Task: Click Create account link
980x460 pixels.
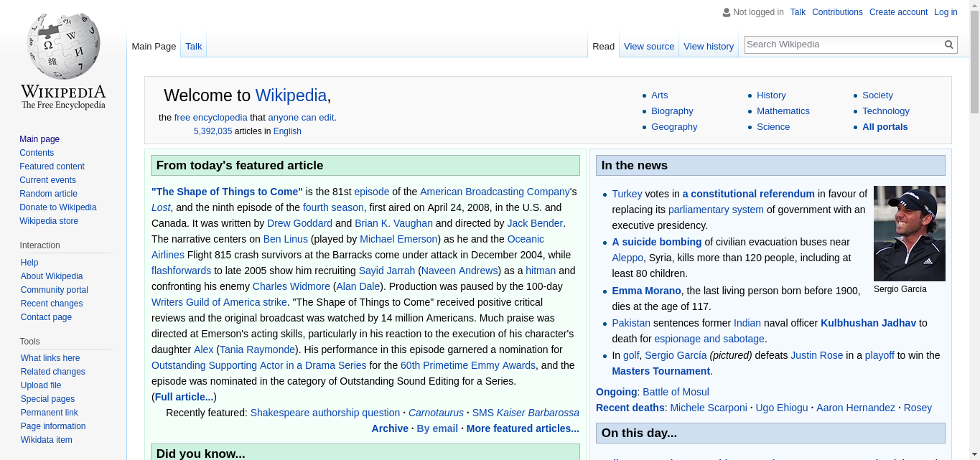Action: pyautogui.click(x=898, y=12)
